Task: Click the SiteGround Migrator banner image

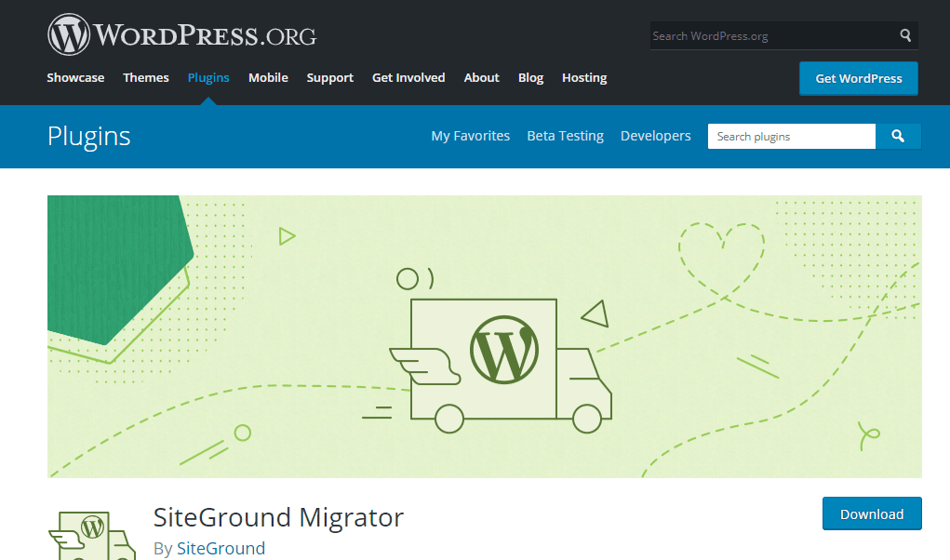Action: (x=485, y=337)
